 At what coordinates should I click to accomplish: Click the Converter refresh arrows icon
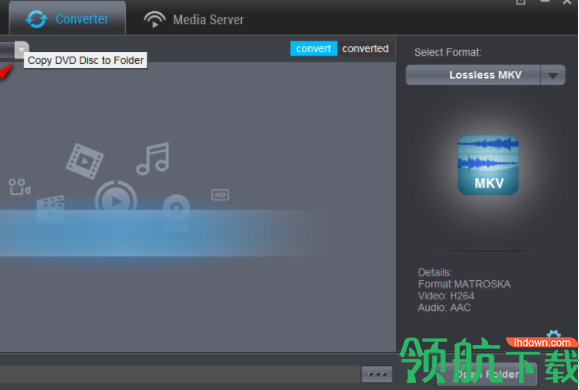[x=36, y=19]
